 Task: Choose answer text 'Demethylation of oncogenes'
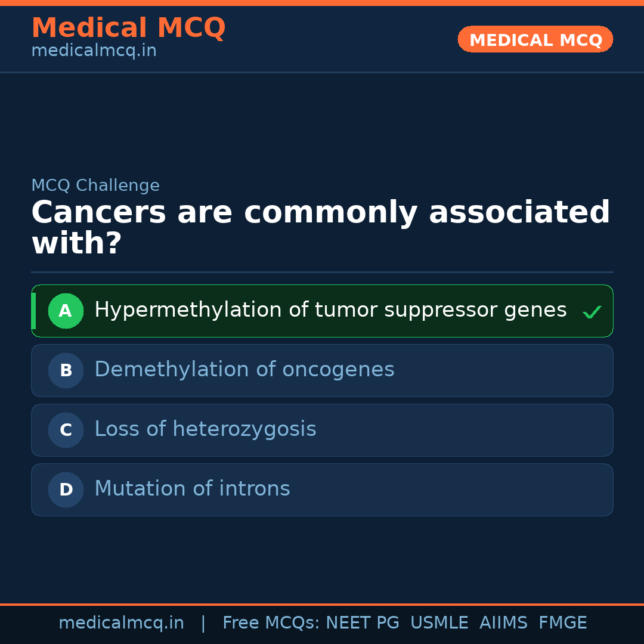(x=244, y=370)
